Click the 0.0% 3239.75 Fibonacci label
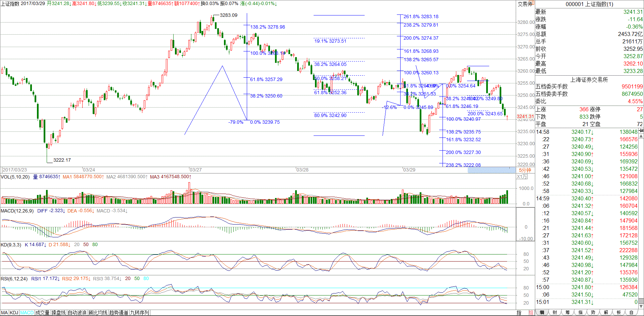Screen dimensions: 644x316 [x=265, y=122]
